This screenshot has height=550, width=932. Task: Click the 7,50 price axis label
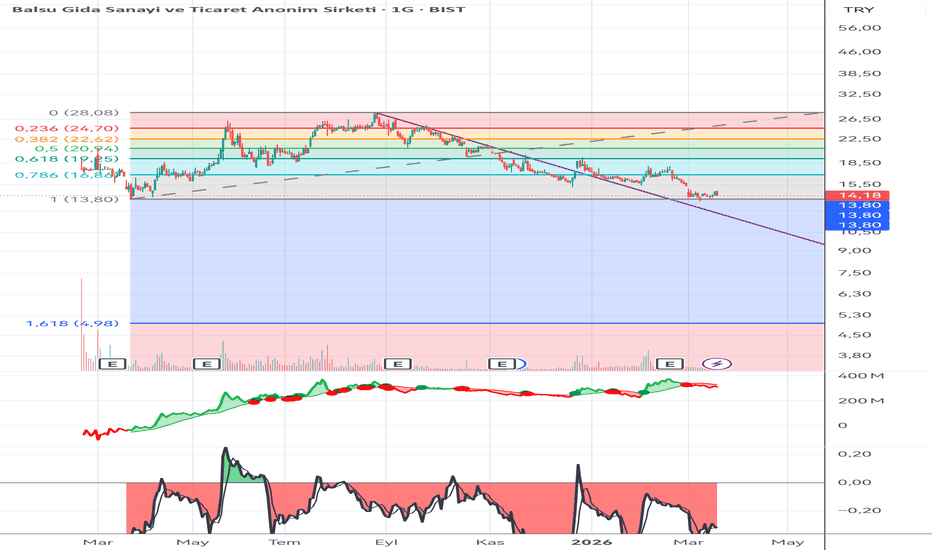855,273
